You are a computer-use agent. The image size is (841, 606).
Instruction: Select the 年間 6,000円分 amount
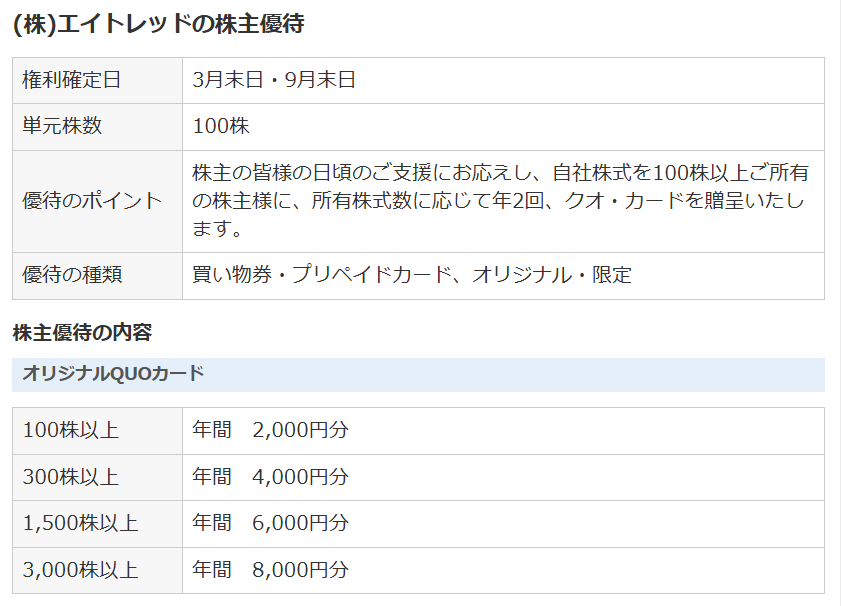pyautogui.click(x=271, y=524)
